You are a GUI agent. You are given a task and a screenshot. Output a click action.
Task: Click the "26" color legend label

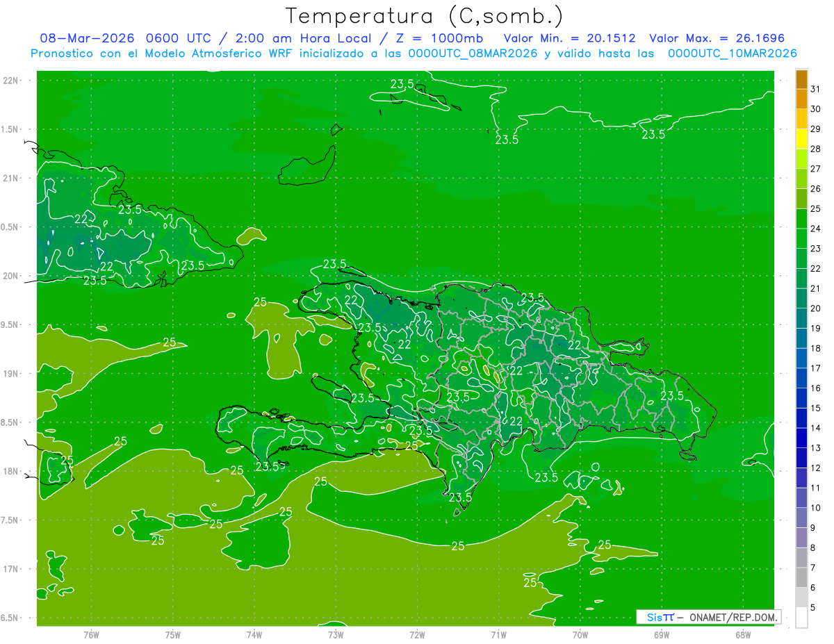click(816, 189)
